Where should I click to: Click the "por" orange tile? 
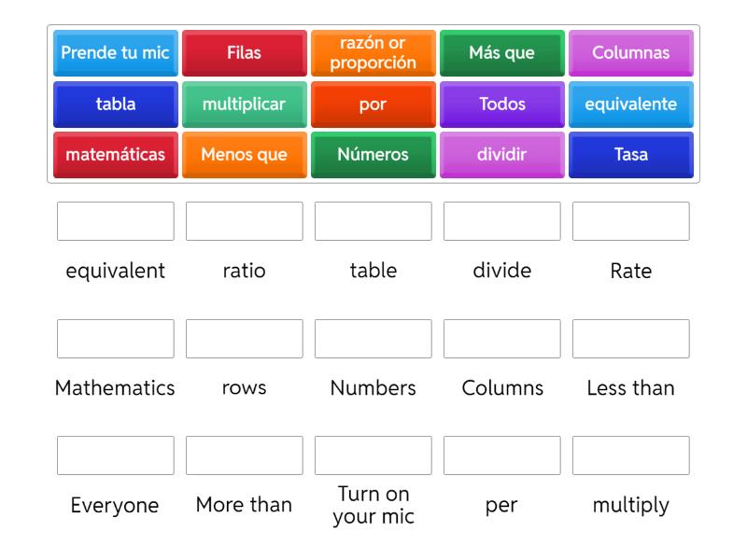373,105
